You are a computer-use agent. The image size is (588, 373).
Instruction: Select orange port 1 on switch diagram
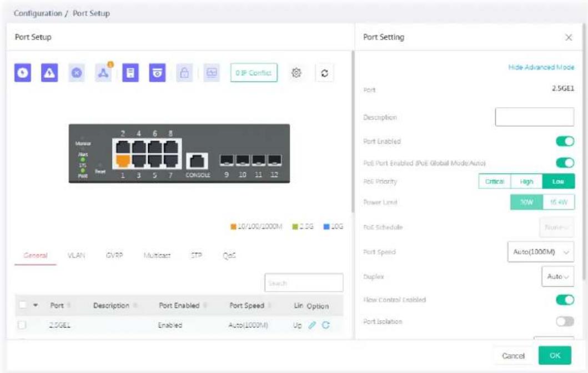point(123,161)
